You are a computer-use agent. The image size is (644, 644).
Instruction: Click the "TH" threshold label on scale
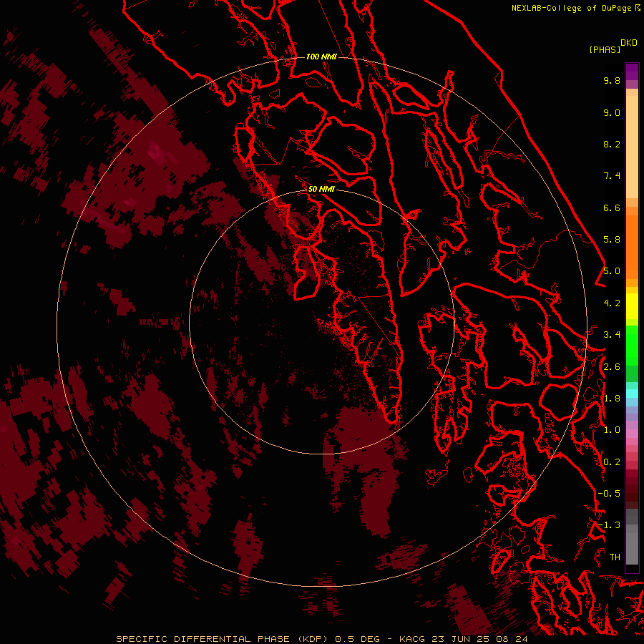coord(615,557)
